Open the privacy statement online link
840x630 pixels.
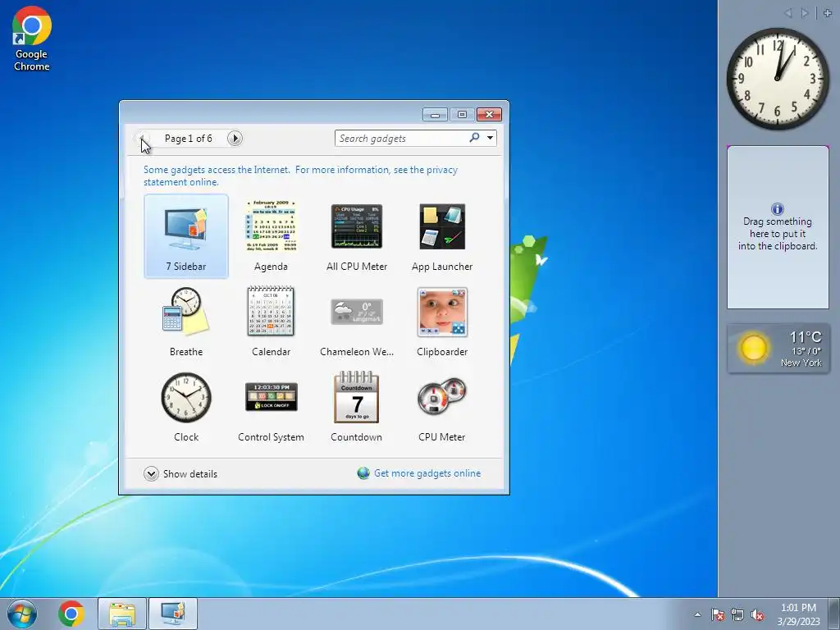click(x=300, y=176)
